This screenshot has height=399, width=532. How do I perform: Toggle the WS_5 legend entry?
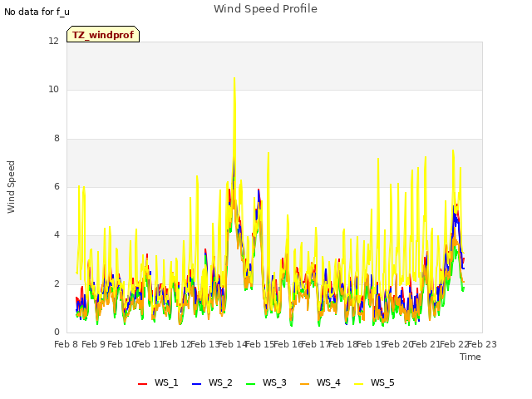coord(374,382)
